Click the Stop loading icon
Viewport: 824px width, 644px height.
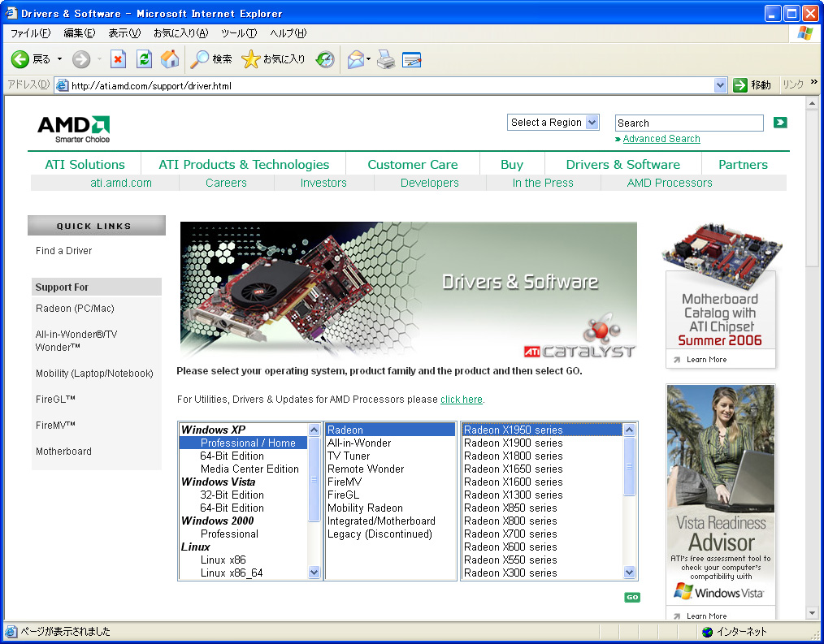click(119, 59)
